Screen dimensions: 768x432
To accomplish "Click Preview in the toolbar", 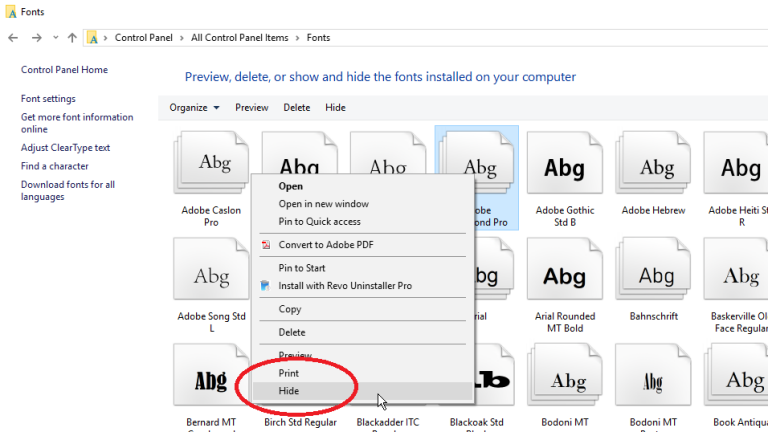I will click(x=252, y=107).
